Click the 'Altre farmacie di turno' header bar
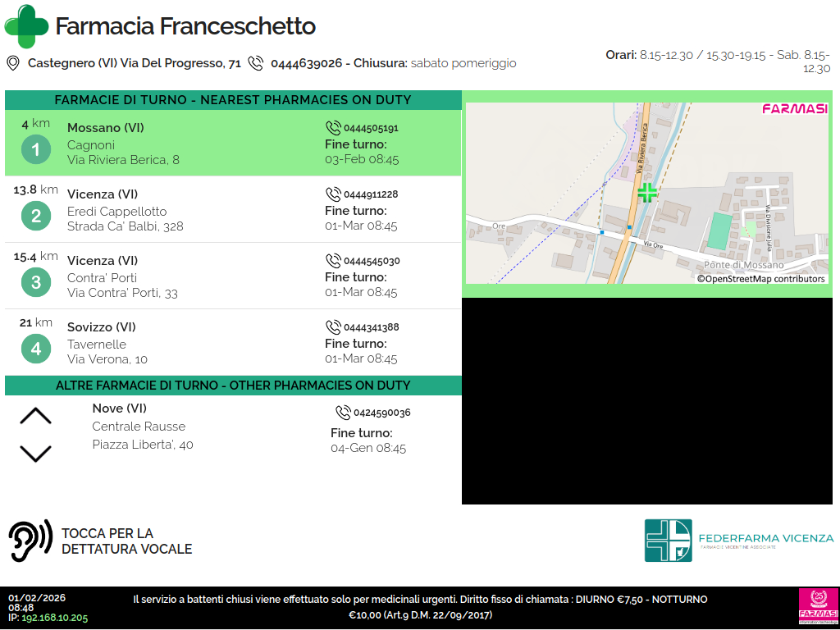The height and width of the screenshot is (630, 840). pos(233,386)
